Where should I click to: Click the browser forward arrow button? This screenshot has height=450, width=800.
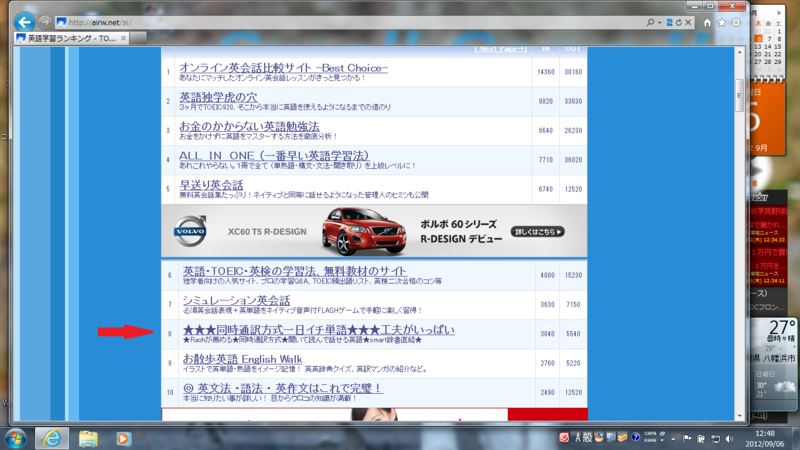(x=45, y=22)
